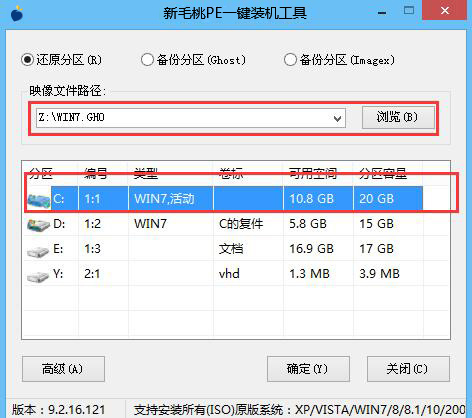472x418 pixels.
Task: Click the 关闭 (C) button
Action: point(408,369)
